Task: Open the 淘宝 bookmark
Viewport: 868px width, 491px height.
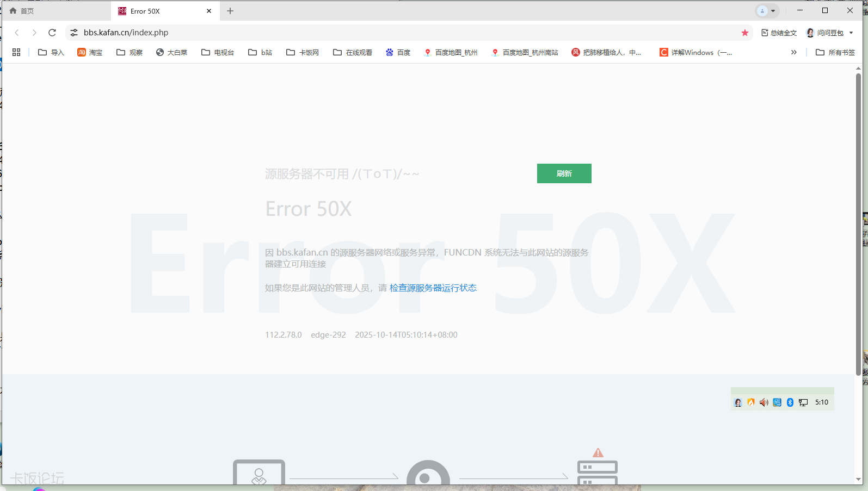Action: pos(90,52)
